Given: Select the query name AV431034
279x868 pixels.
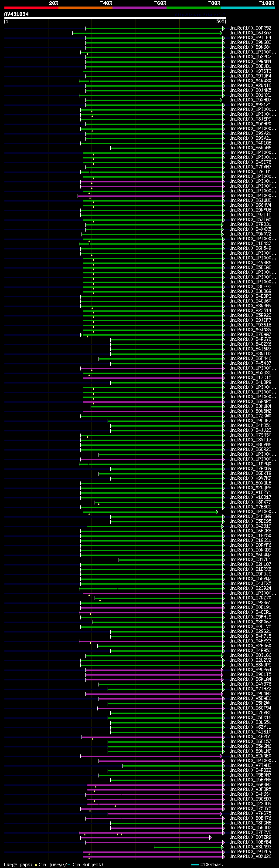Looking at the screenshot, I should [x=17, y=14].
